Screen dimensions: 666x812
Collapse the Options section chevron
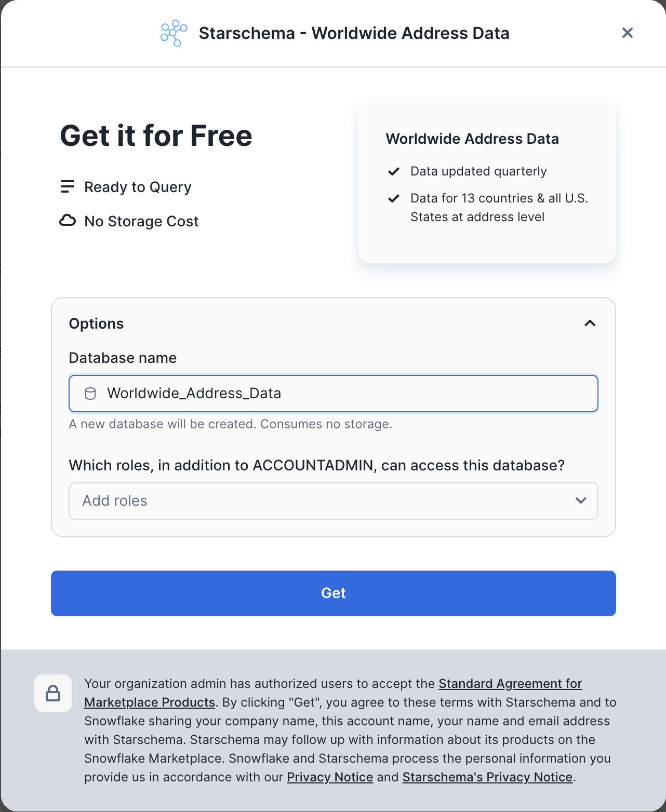click(x=590, y=323)
